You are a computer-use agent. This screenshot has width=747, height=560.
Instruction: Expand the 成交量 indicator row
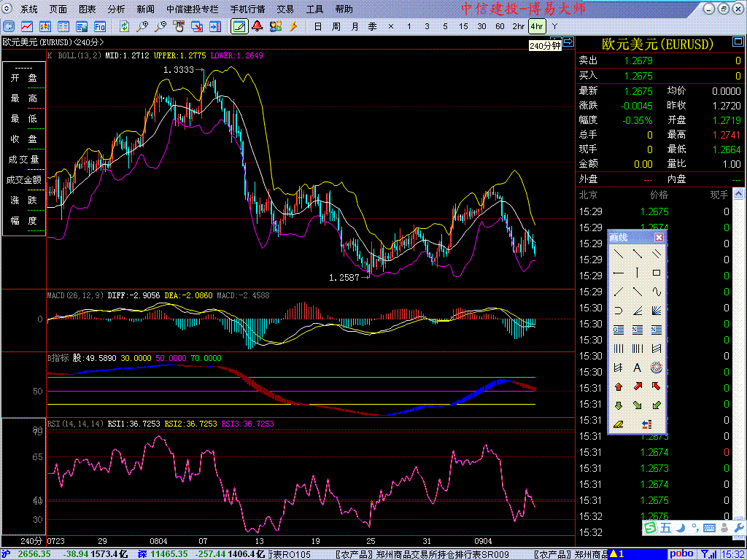coord(24,159)
